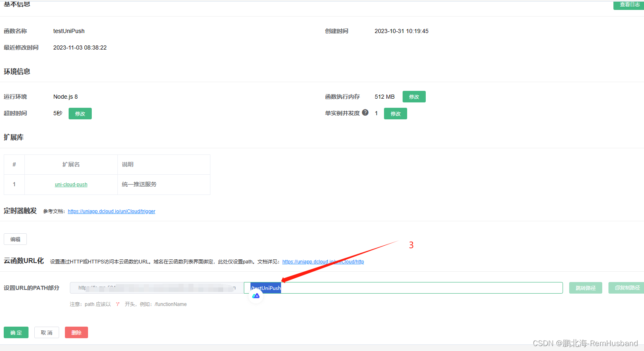Click 修改 next to 单实例并发度
This screenshot has height=351, width=644.
coord(395,113)
